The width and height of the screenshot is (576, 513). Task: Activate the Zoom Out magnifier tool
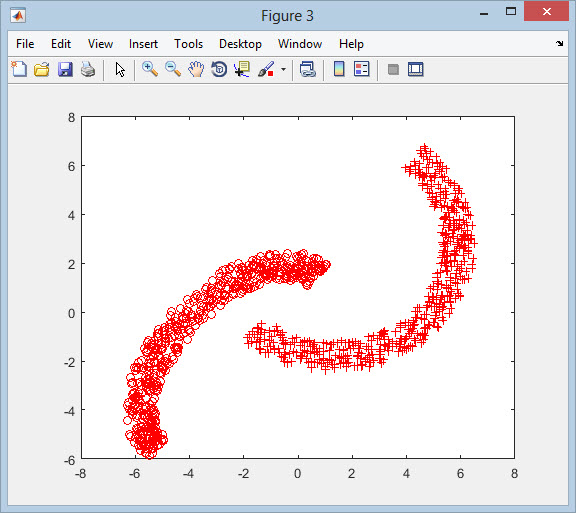[x=173, y=69]
